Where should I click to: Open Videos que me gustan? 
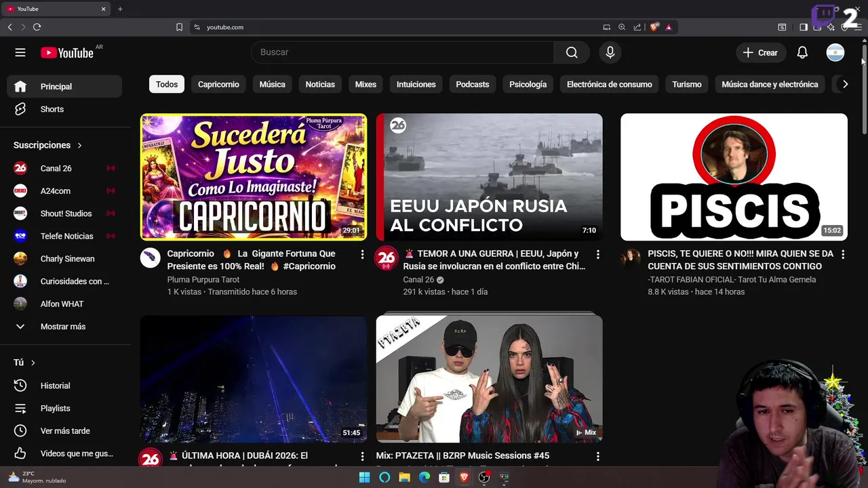click(64, 453)
